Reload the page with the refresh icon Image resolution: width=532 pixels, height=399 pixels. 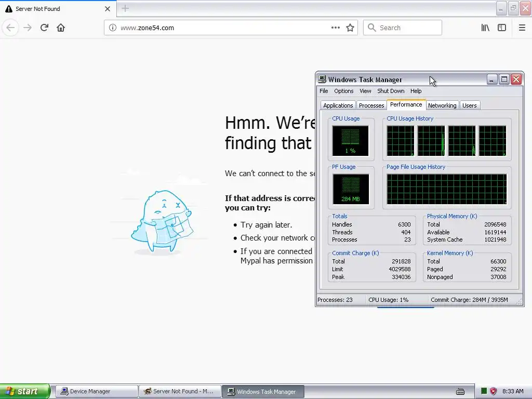tap(44, 28)
